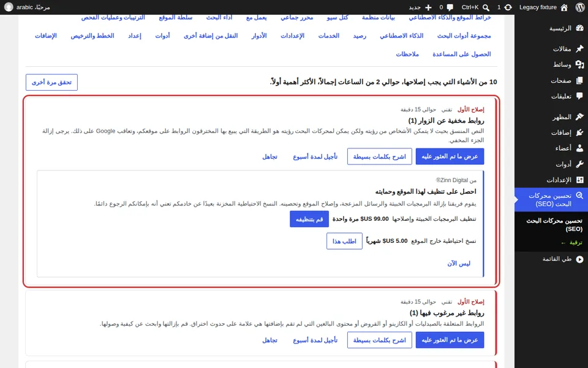Click the مقالات pin icon
This screenshot has width=588, height=368.
point(580,49)
